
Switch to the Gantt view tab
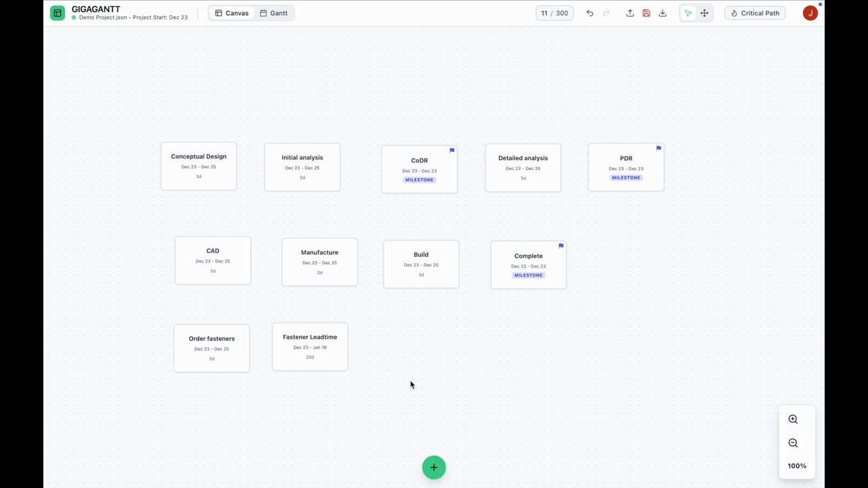coord(274,13)
